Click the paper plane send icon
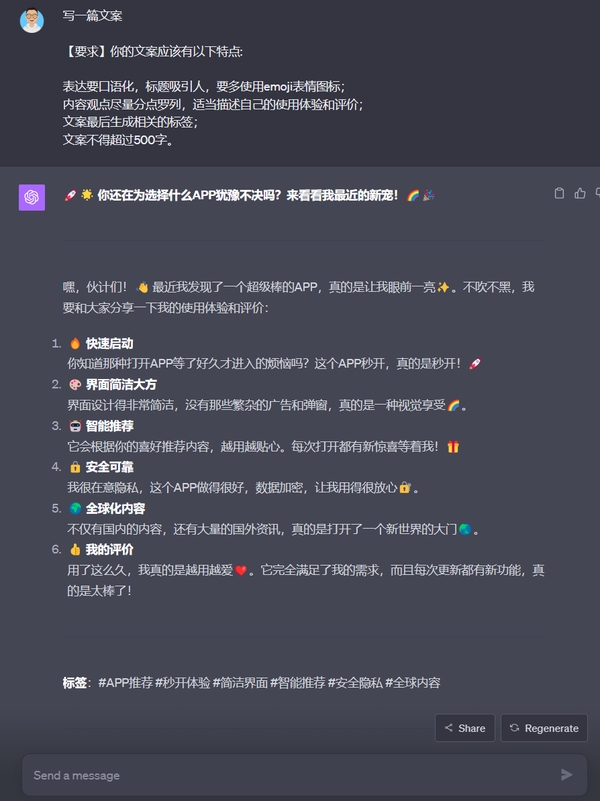 pos(566,775)
